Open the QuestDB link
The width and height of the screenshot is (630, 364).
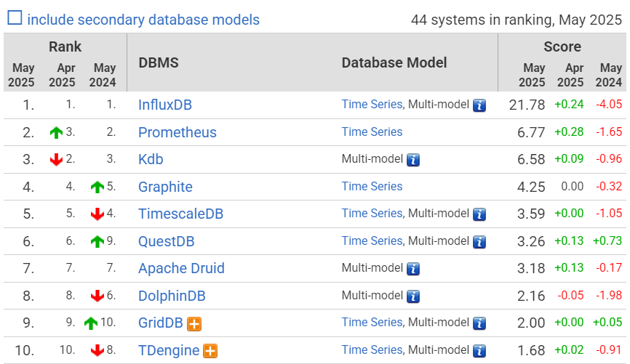coord(167,242)
